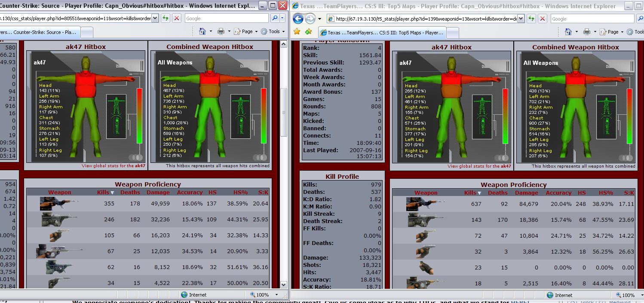Viewport: 644px width, 303px height.
Task: Open ak47 global stats link in Counter-Strike window
Action: click(113, 166)
